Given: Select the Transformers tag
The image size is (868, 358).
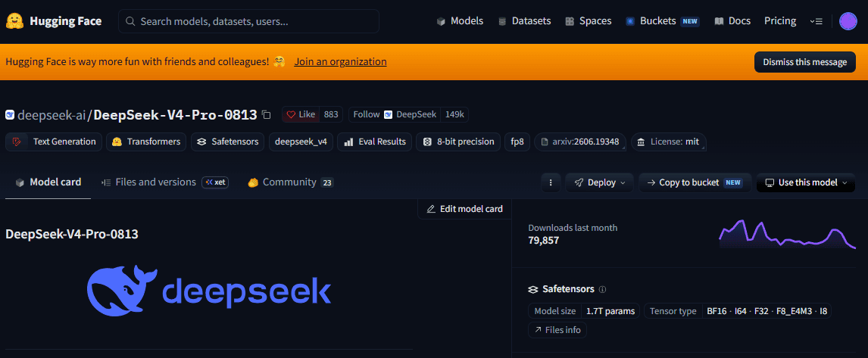Looking at the screenshot, I should click(146, 142).
